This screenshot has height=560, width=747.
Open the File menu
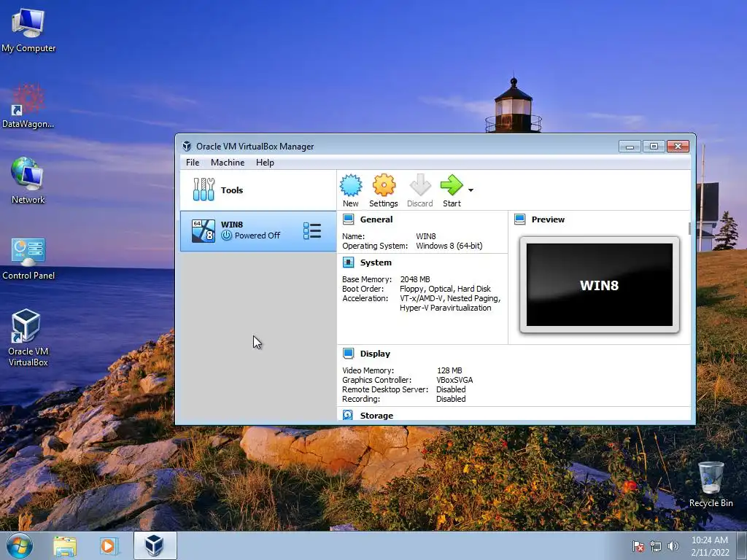[193, 163]
